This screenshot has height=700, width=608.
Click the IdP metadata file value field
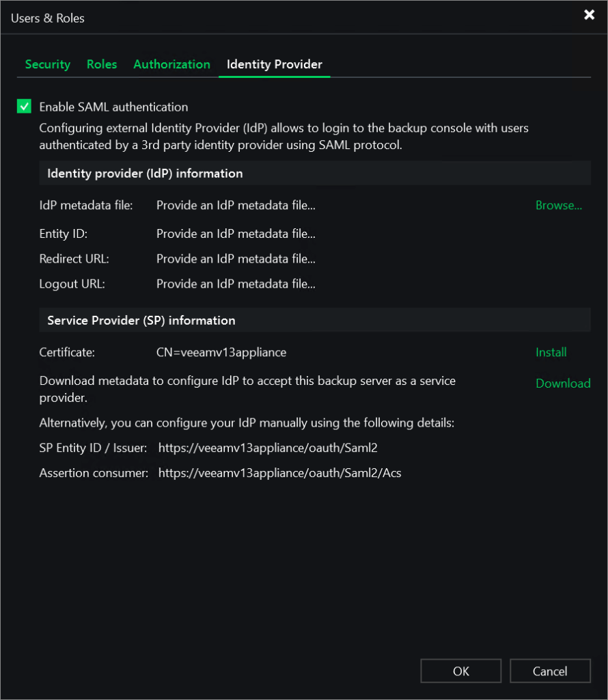tap(236, 205)
